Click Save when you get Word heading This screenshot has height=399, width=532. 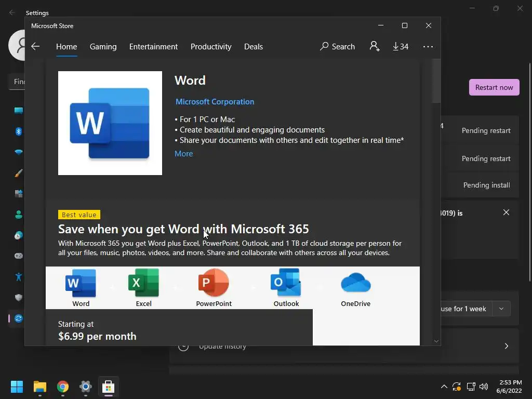pyautogui.click(x=183, y=229)
